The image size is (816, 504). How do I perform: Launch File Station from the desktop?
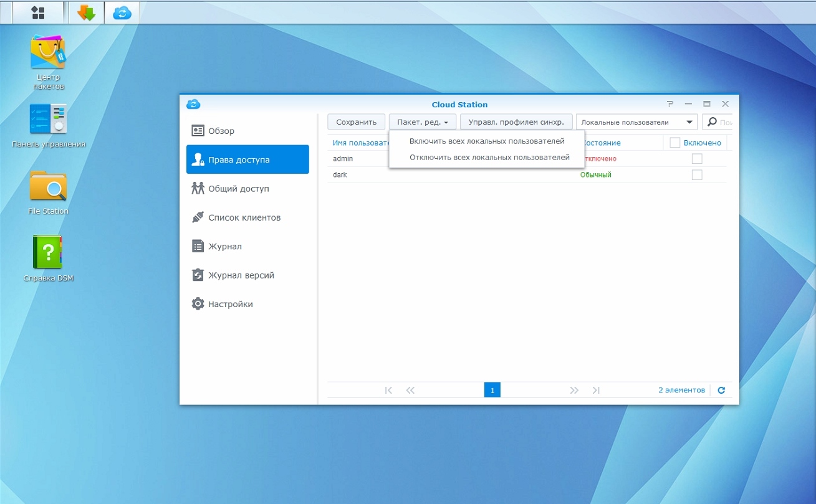tap(48, 193)
